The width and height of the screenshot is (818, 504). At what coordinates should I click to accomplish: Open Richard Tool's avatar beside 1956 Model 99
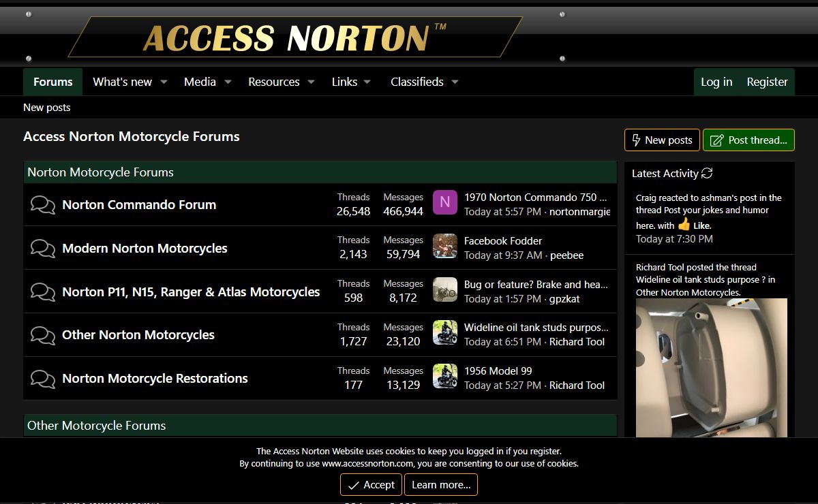click(445, 377)
